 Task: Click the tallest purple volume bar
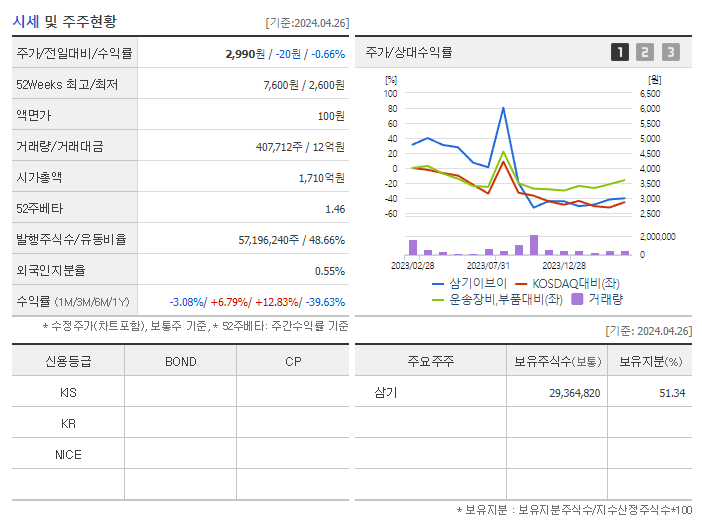534,245
